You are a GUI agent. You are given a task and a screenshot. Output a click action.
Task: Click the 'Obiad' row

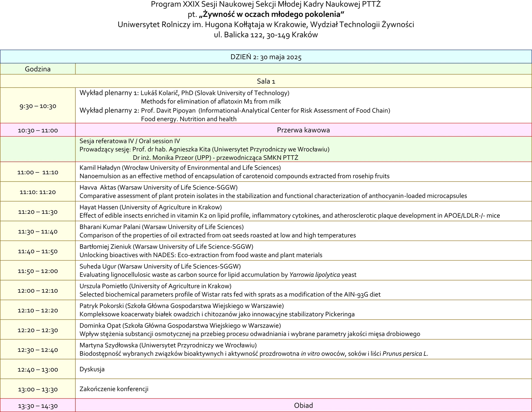303,405
